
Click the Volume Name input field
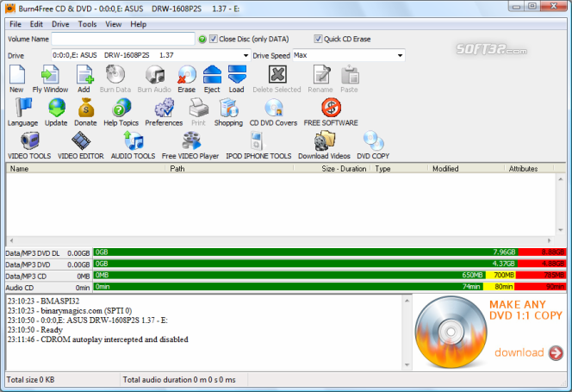coord(123,39)
